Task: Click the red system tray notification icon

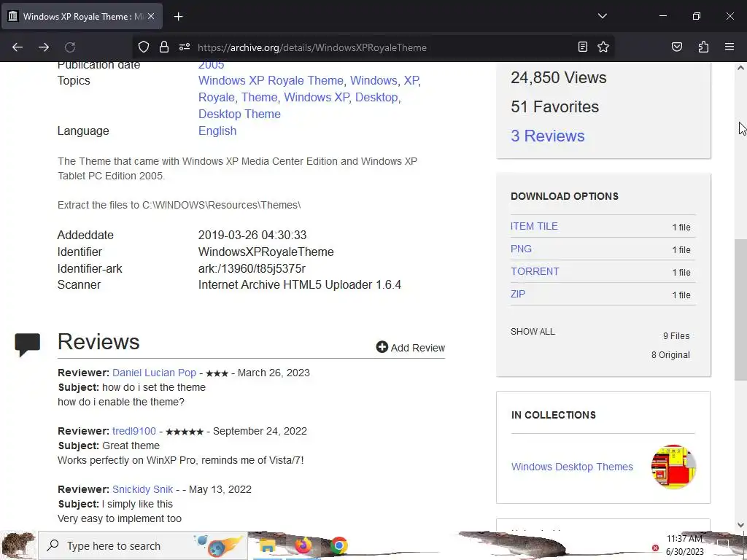Action: coord(655,548)
